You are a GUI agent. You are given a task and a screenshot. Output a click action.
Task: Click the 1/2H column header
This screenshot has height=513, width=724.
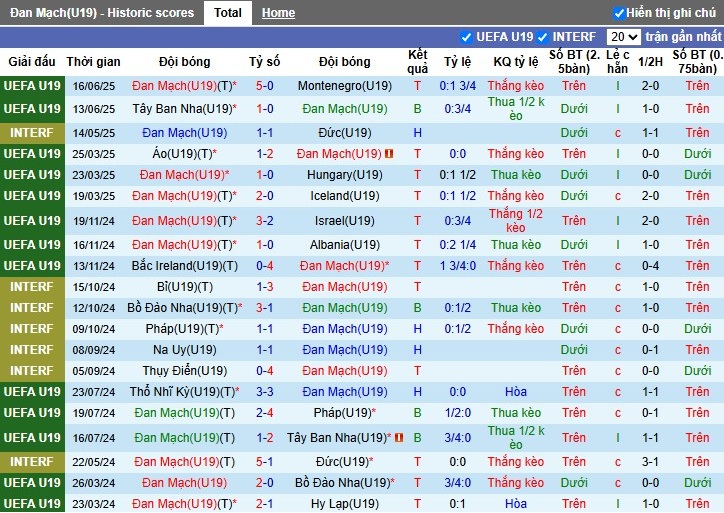[650, 62]
